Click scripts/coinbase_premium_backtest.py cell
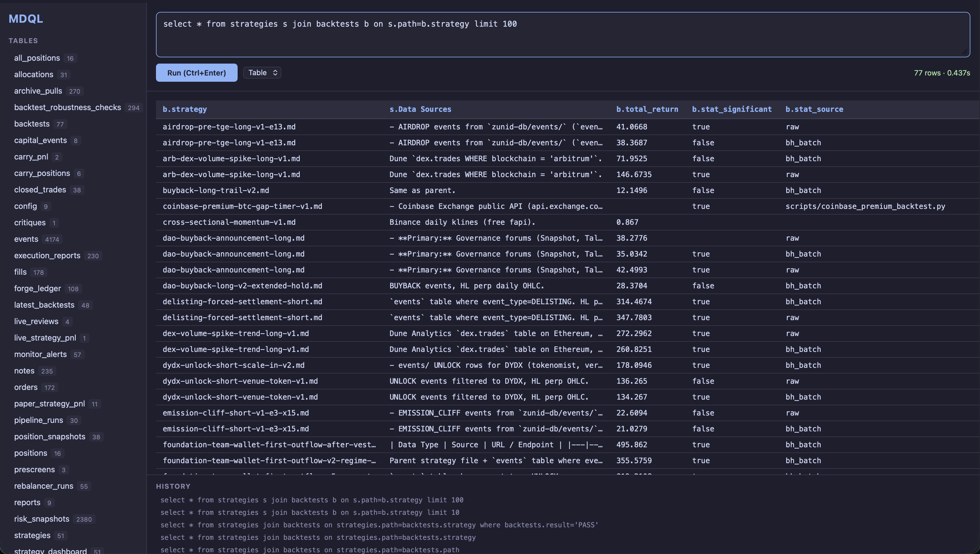The image size is (980, 554). click(865, 206)
